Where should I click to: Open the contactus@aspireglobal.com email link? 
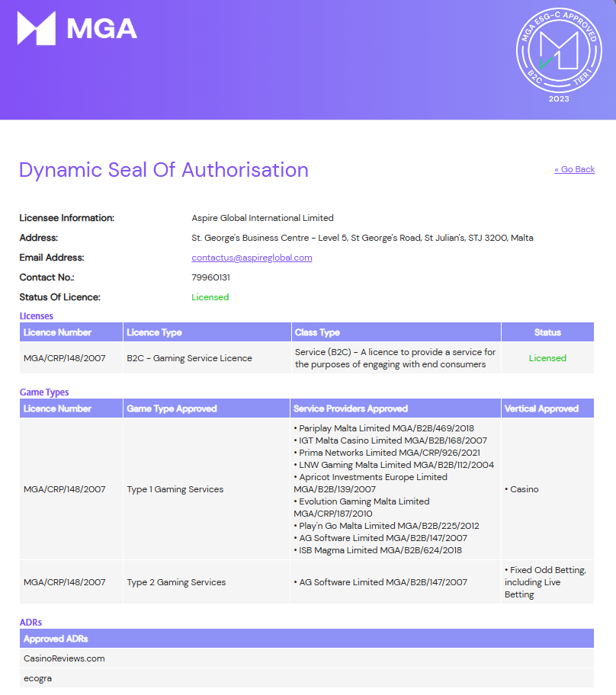pos(252,258)
